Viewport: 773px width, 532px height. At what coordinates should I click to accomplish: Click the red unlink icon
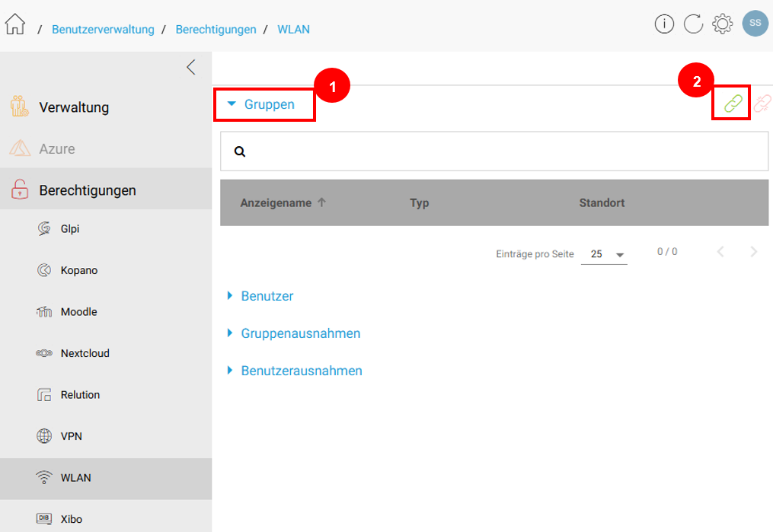[762, 104]
